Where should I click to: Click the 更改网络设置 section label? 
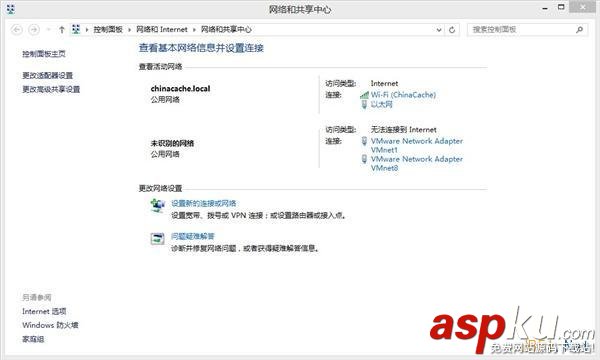point(160,188)
